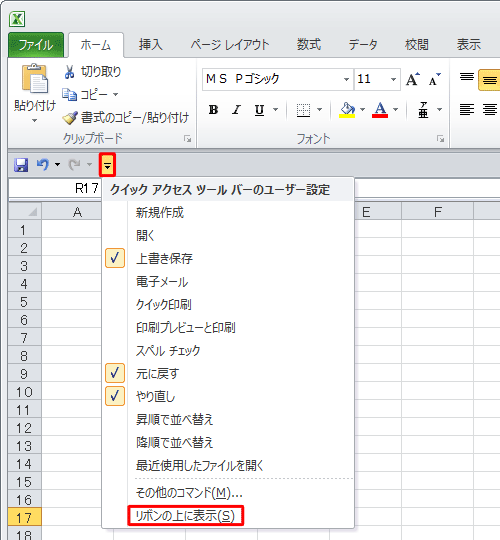Click the Copy (コピー) icon
Screen dimensions: 500x540
[x=70, y=94]
